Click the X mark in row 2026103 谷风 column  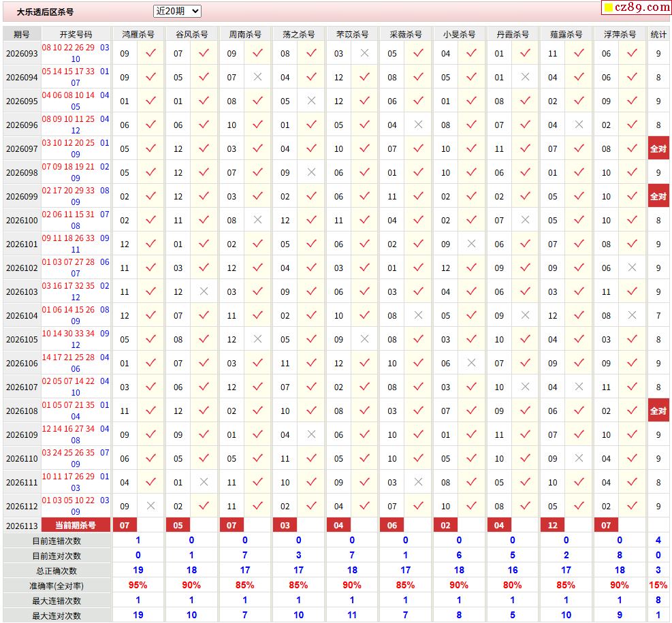[x=204, y=291]
